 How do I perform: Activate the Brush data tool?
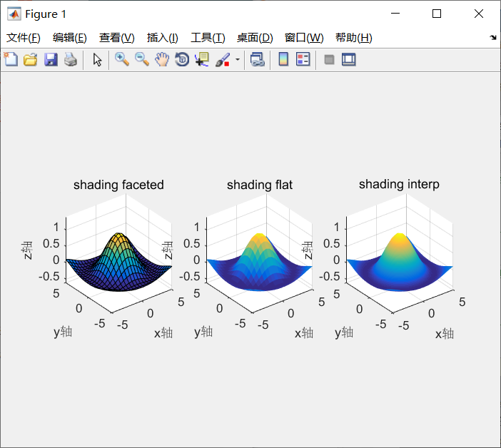223,60
